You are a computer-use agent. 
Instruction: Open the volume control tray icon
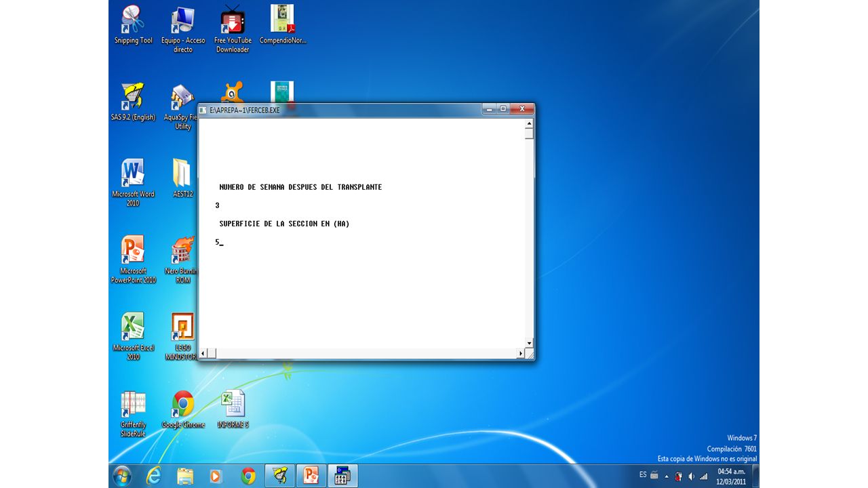[691, 476]
